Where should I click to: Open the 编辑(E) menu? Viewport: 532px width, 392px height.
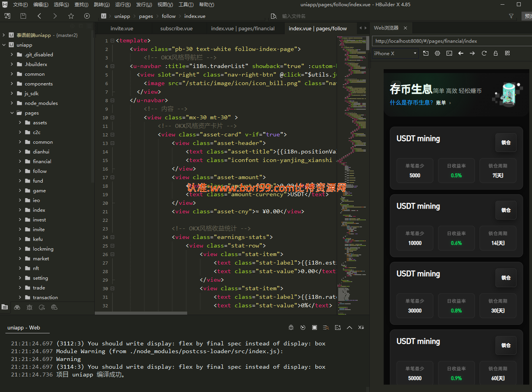(41, 5)
